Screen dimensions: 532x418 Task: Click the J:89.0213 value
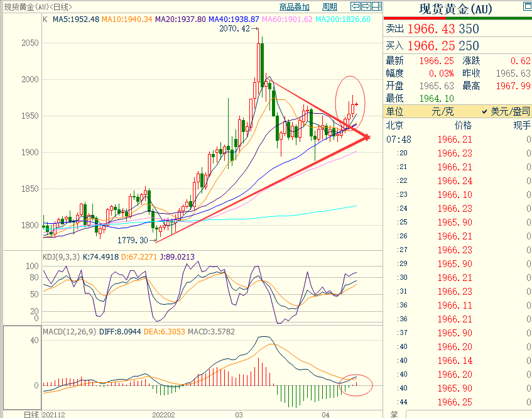pyautogui.click(x=176, y=256)
